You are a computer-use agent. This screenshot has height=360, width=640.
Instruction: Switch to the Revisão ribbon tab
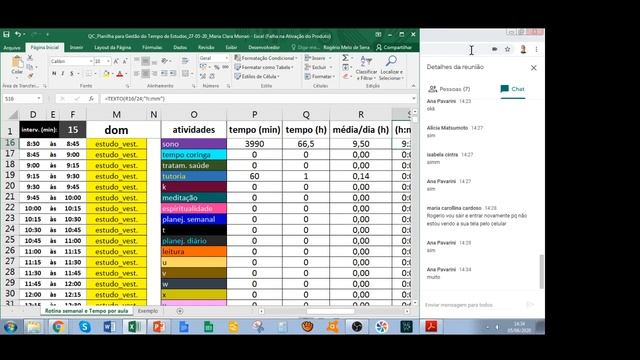click(206, 47)
